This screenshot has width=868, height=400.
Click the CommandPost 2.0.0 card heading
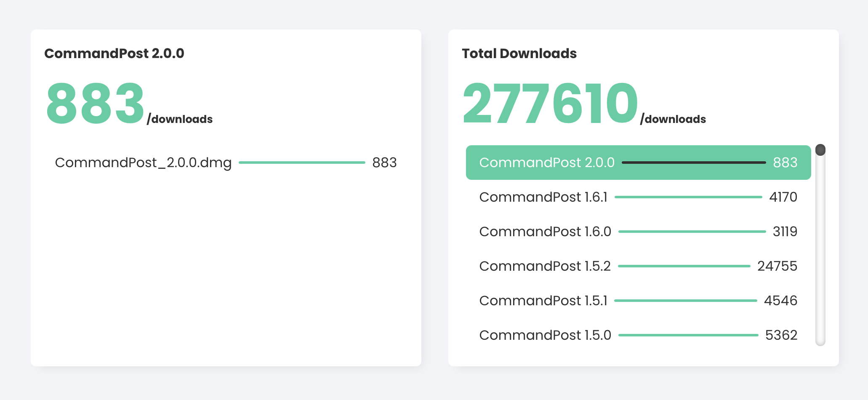tap(114, 53)
